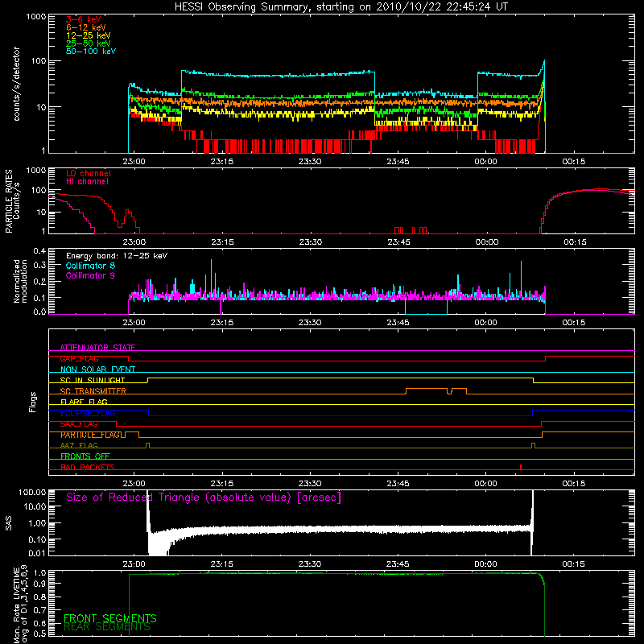Select the SC_IN_SUNLIGHT flag label
The width and height of the screenshot is (644, 644).
93,380
